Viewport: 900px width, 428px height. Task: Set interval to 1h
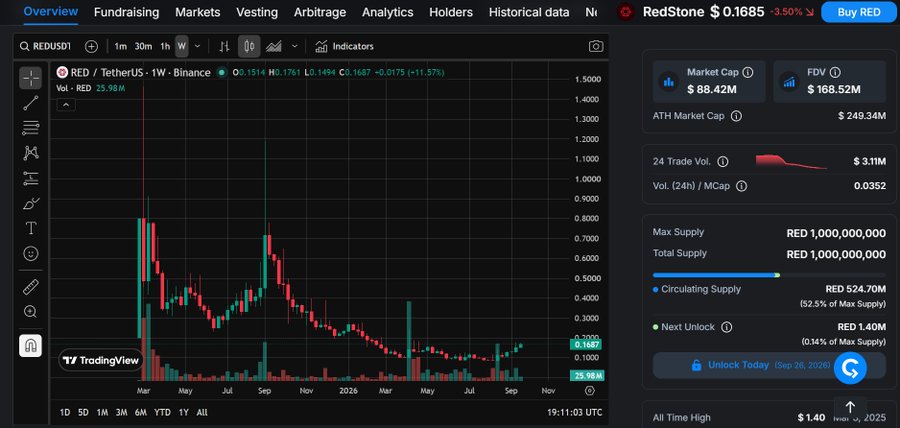165,46
